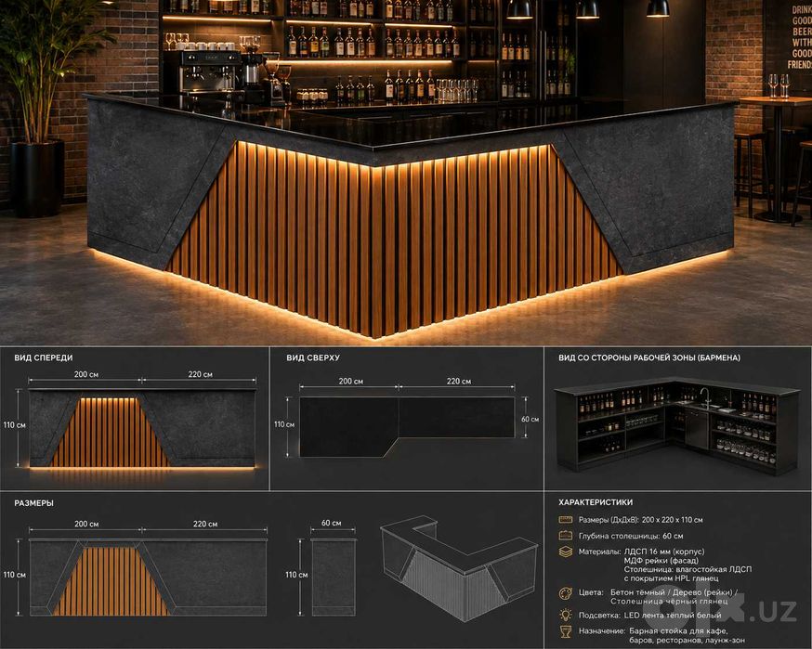Select the text Бетон тёмный / Дерево (рейки)

[x=672, y=592]
